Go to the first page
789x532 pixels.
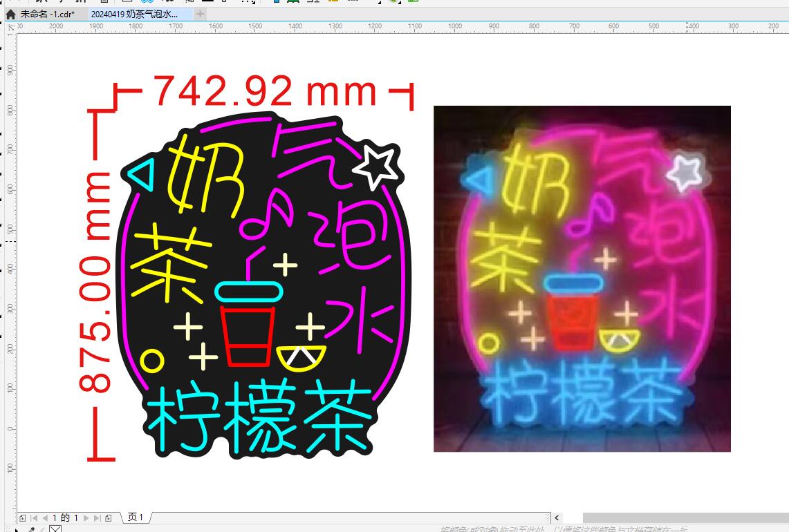34,517
